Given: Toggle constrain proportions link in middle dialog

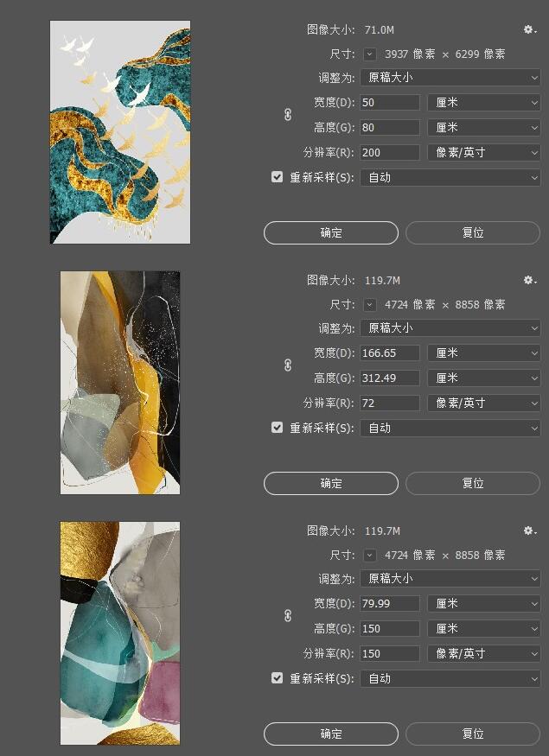Looking at the screenshot, I should (288, 365).
